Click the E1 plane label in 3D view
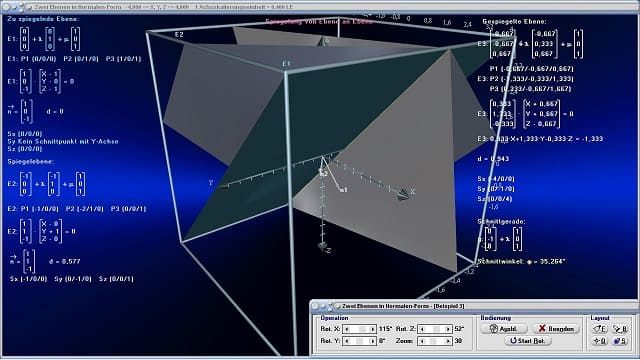Screen dimensions: 640x360 [286, 64]
